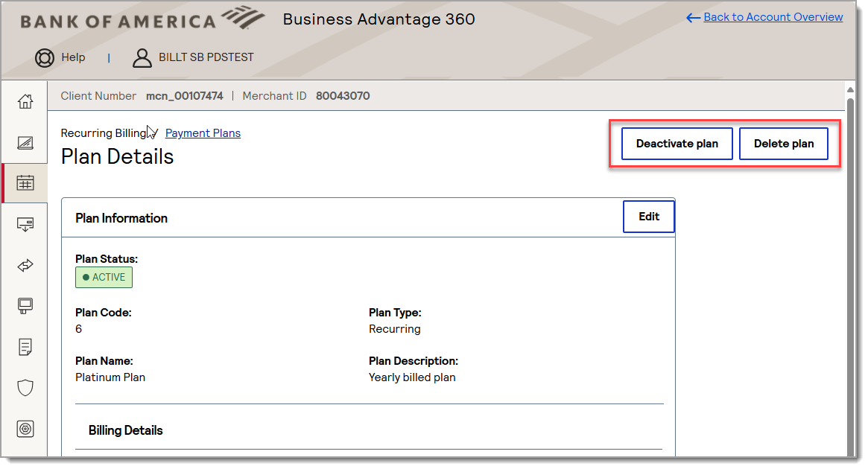This screenshot has height=469, width=868.
Task: Click the user profile icon
Action: tap(142, 57)
